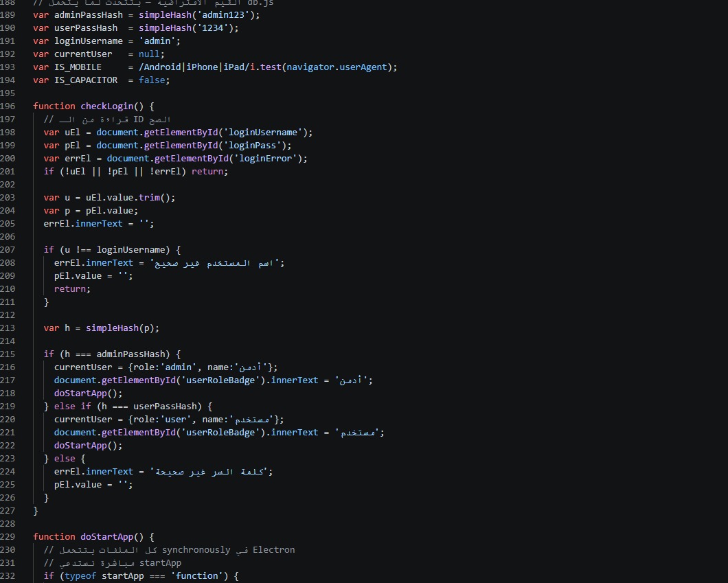Click role:'user' on line 220
This screenshot has height=583, width=728.
tap(163, 419)
